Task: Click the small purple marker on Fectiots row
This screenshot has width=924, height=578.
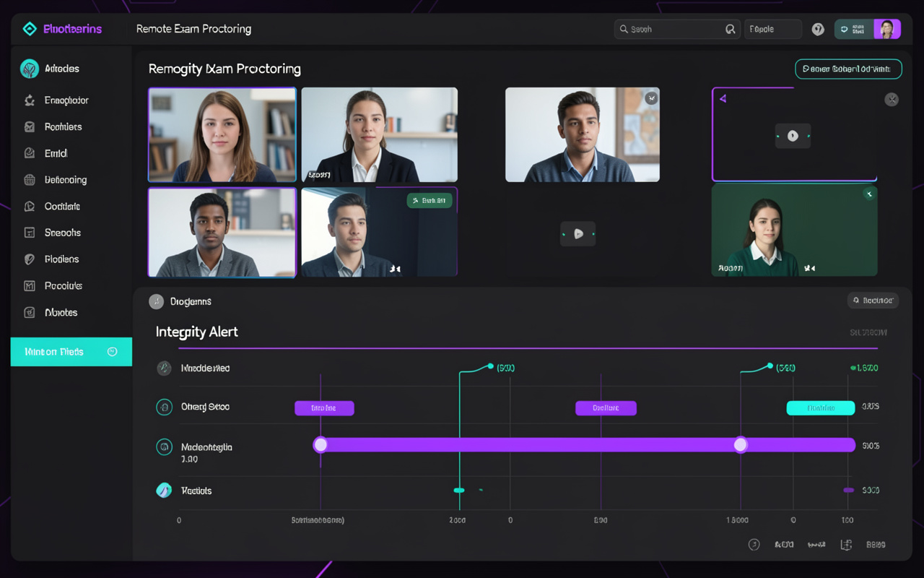Action: [849, 491]
